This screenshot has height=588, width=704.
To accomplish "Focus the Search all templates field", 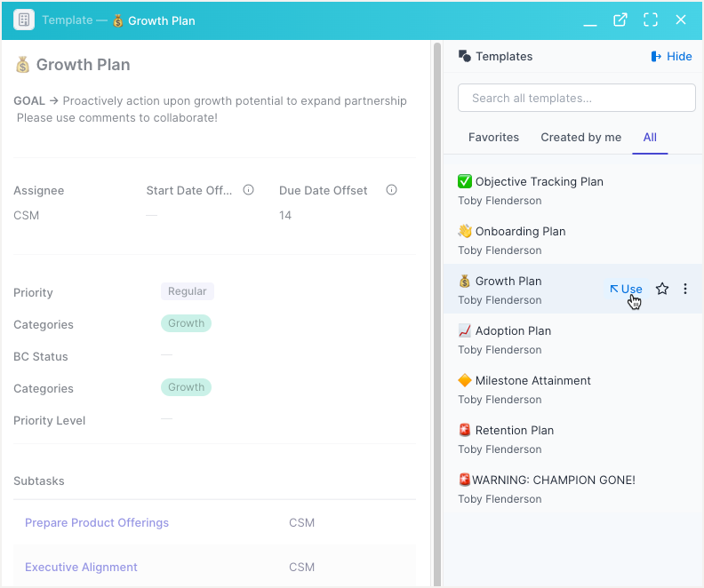I will coord(577,98).
